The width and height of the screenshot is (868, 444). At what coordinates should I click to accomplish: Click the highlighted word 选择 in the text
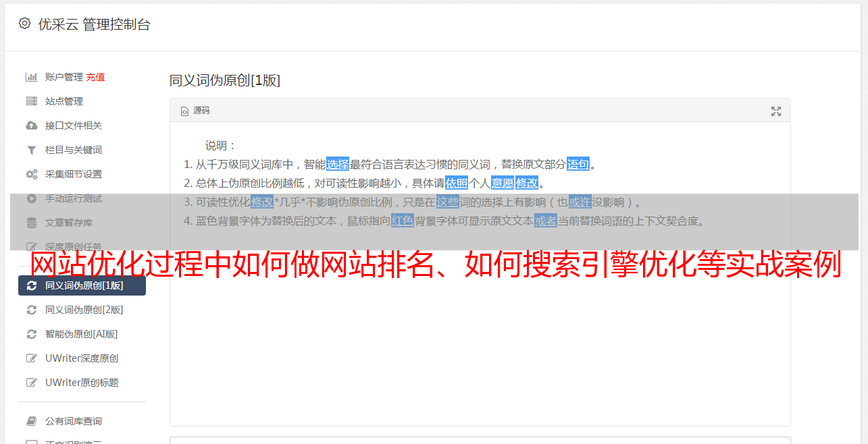(x=338, y=164)
